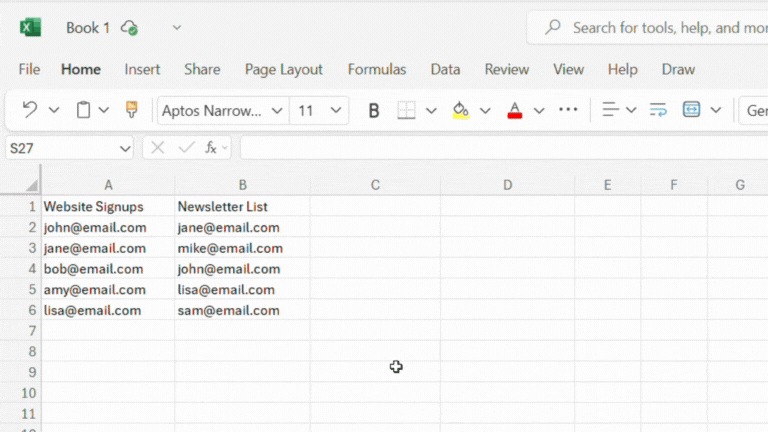
Task: Open more font options ellipsis
Action: click(568, 110)
